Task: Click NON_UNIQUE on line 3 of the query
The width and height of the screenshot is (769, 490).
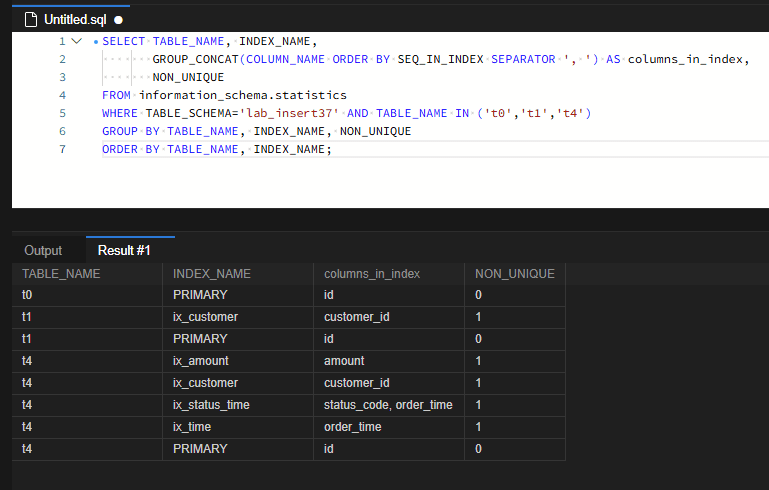Action: [x=188, y=77]
